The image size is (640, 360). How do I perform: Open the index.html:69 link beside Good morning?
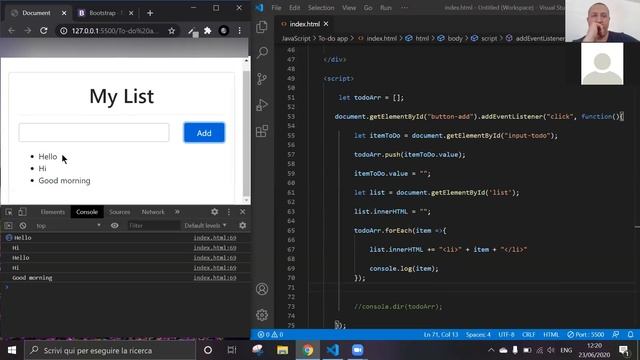[215, 278]
